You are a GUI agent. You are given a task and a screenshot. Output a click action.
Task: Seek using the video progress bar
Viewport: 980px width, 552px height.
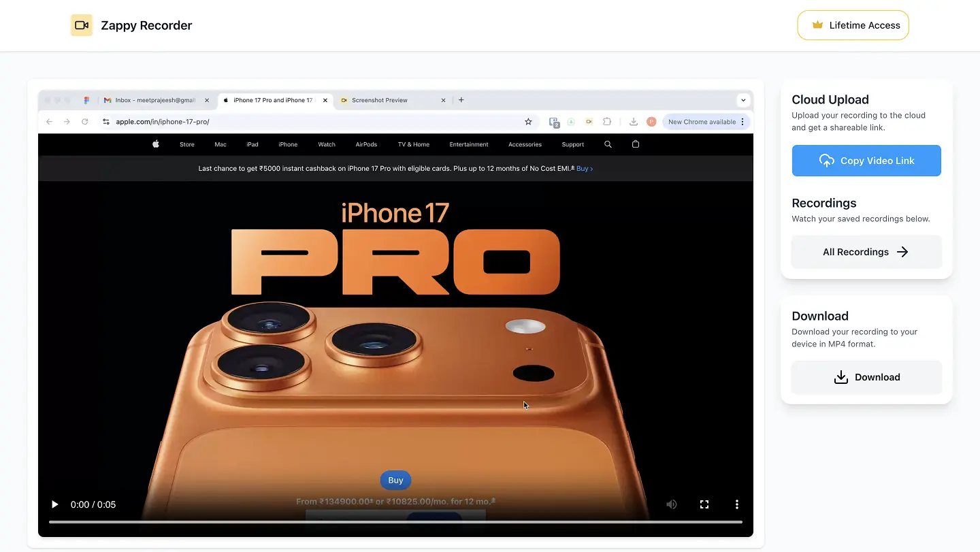[x=395, y=523]
